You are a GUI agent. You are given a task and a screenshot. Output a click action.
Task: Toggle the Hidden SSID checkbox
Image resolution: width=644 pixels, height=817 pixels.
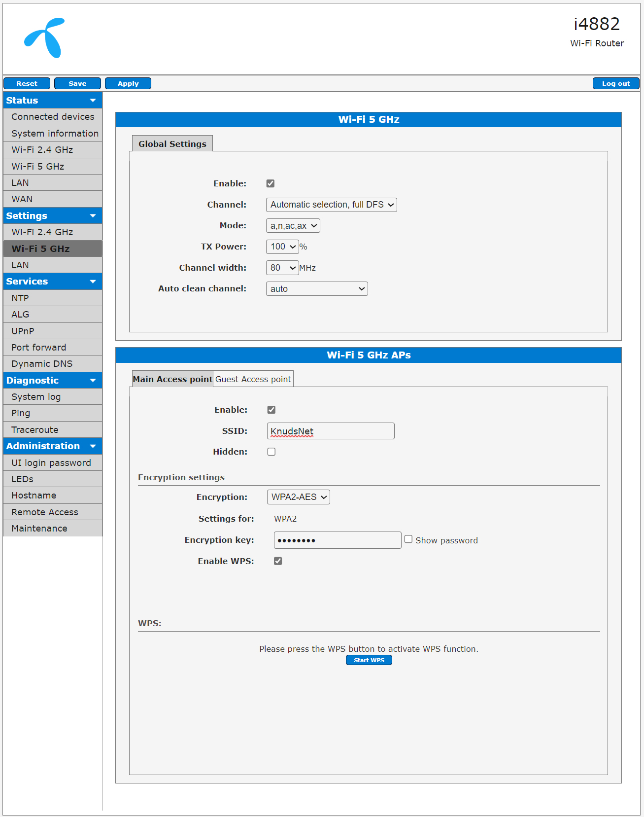point(271,452)
